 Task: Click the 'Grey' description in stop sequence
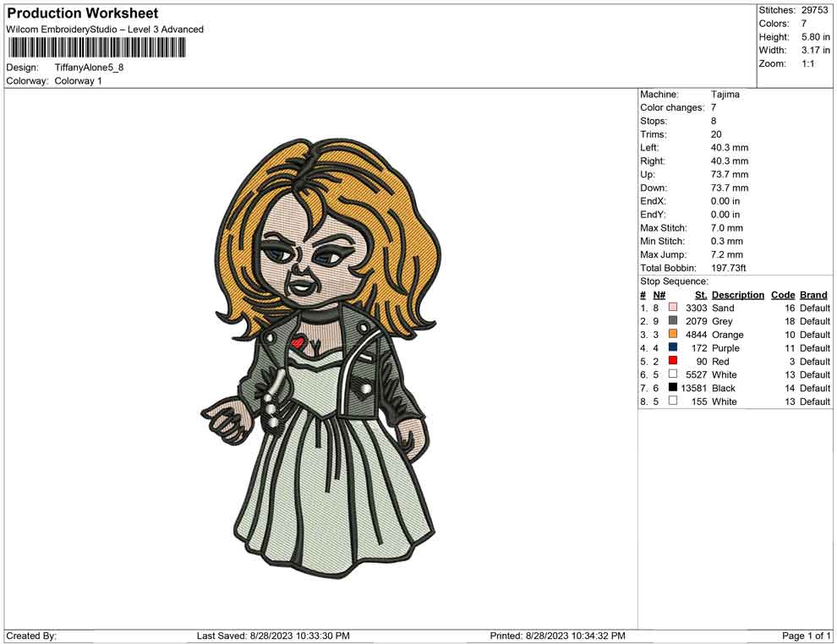coord(722,321)
